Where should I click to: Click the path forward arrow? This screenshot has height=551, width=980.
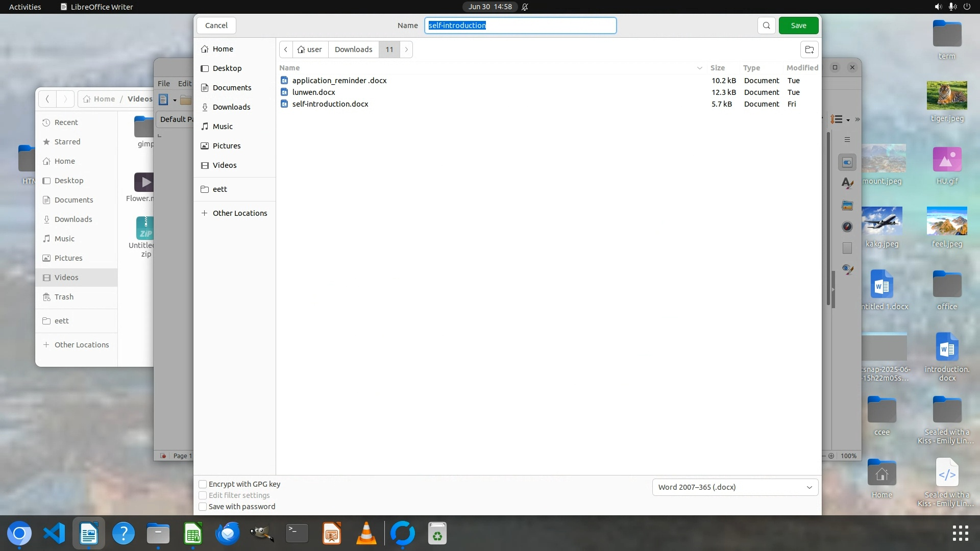pos(406,49)
